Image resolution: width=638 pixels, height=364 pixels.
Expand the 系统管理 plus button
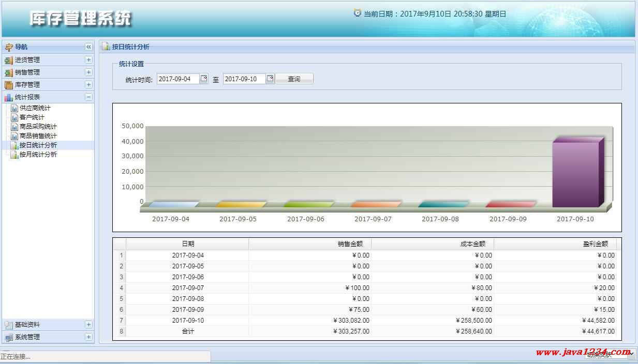point(88,337)
